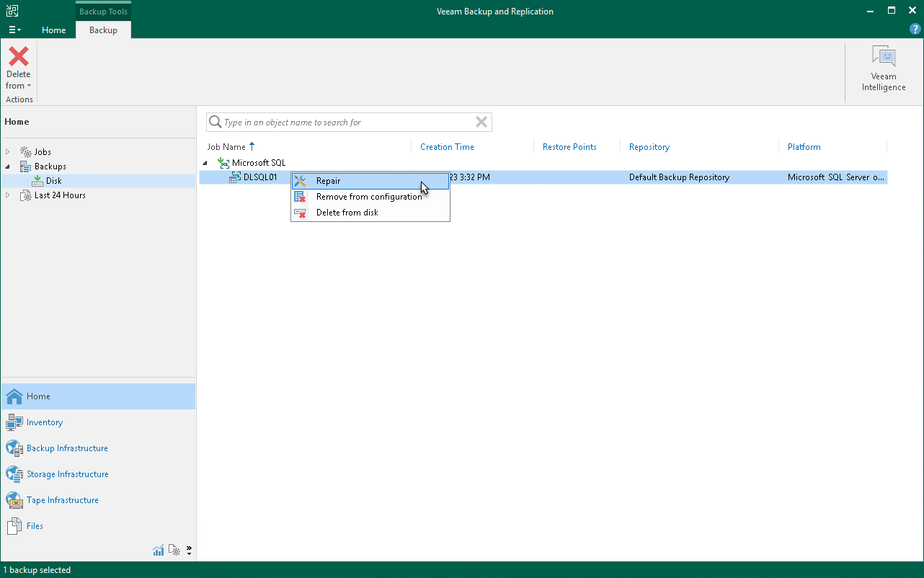Click the Delete from red X icon
Screen dimensions: 924x578
[19, 56]
